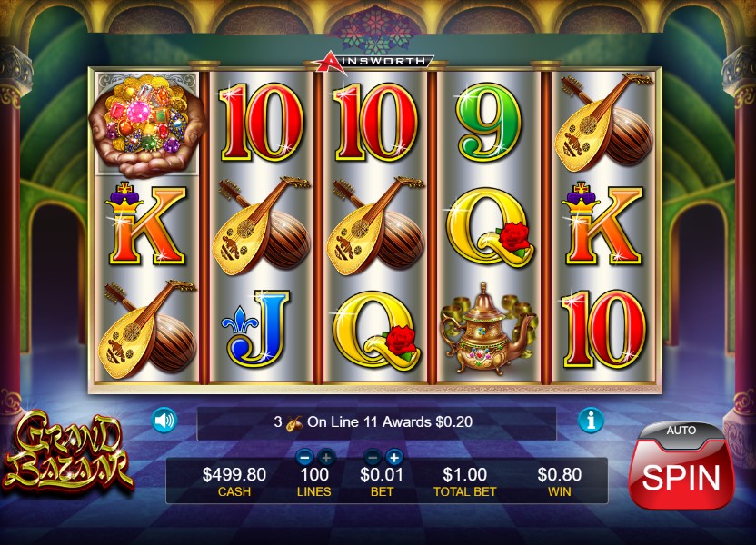
Task: Click the blue J symbol
Action: [257, 330]
